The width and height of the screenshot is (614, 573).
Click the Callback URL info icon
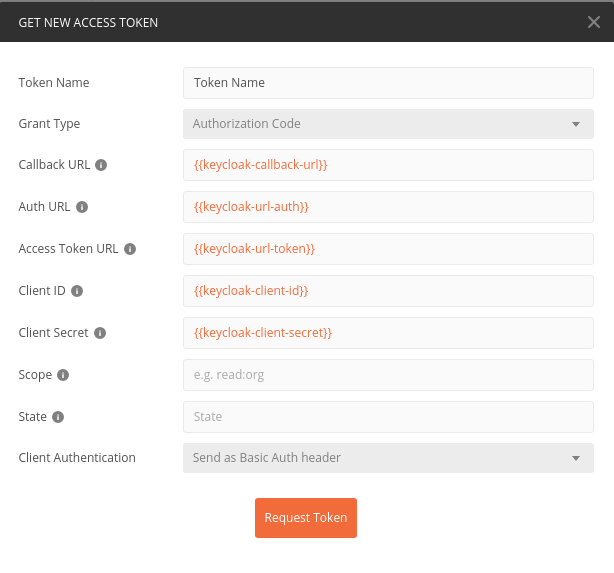(x=101, y=165)
